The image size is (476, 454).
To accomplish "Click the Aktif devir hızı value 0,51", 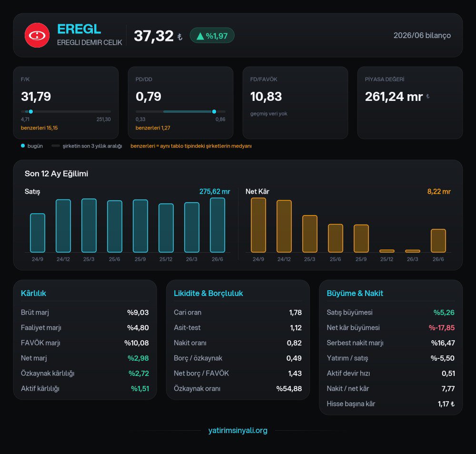I will [448, 373].
